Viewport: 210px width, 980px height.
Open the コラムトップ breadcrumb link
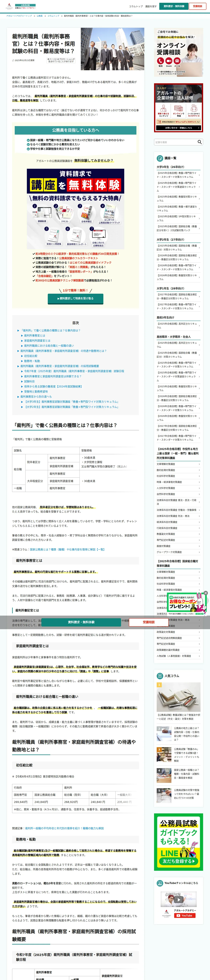click(53, 16)
